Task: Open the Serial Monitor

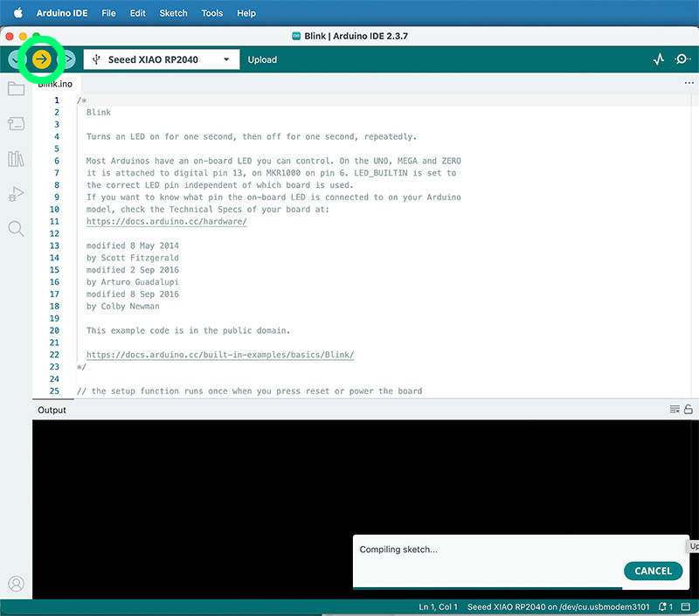Action: click(x=682, y=59)
